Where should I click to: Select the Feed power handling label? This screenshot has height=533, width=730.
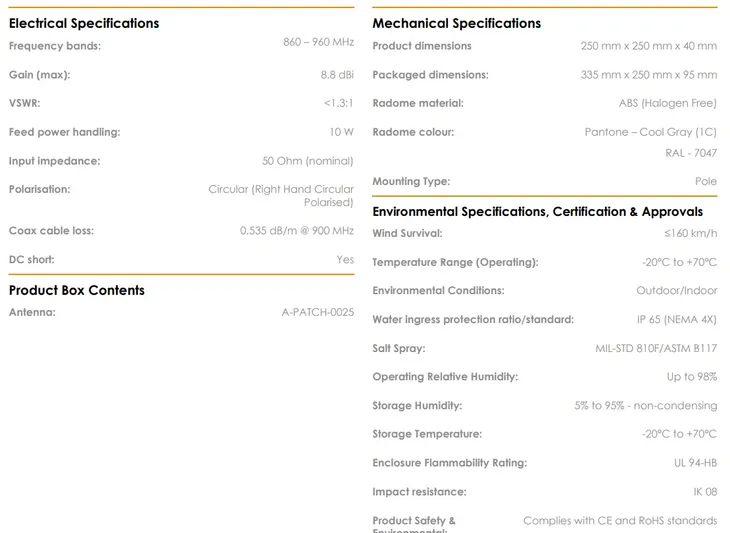click(64, 132)
